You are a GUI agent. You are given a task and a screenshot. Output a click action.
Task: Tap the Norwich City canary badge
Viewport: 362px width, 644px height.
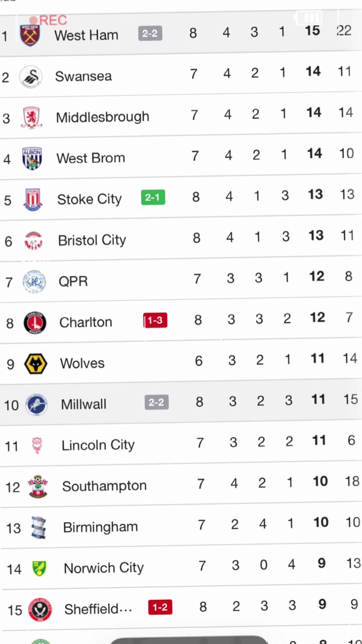(39, 569)
